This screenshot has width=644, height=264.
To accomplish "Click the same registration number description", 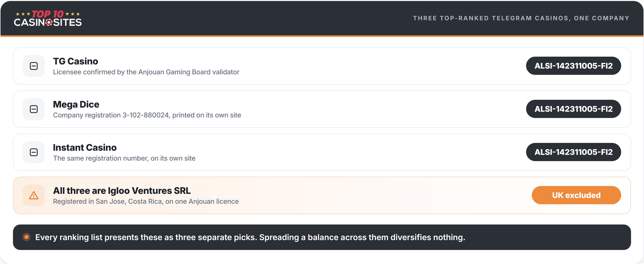I will tap(124, 158).
